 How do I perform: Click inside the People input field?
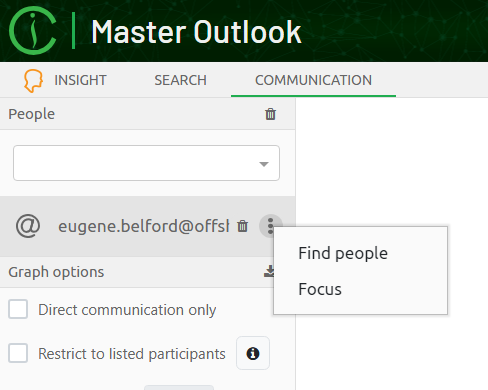[146, 163]
